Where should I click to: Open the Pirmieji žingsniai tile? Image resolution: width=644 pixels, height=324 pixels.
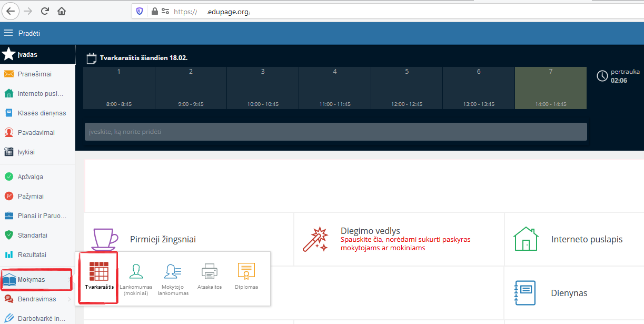(189, 239)
